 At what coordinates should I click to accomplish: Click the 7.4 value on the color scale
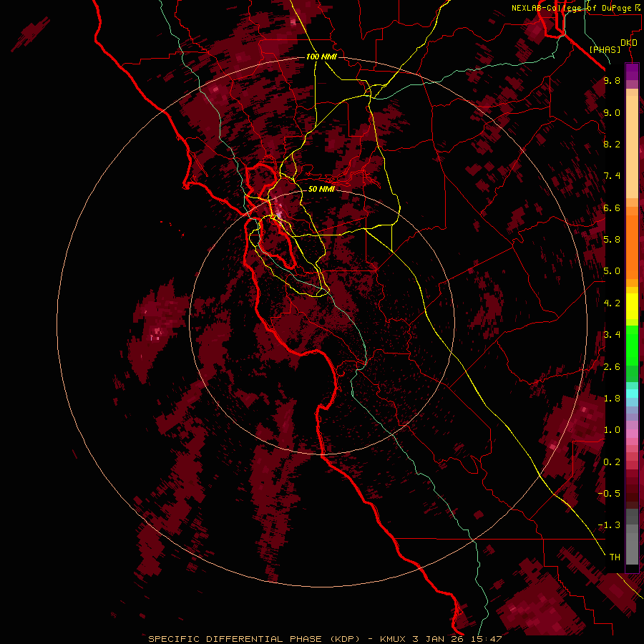(612, 176)
